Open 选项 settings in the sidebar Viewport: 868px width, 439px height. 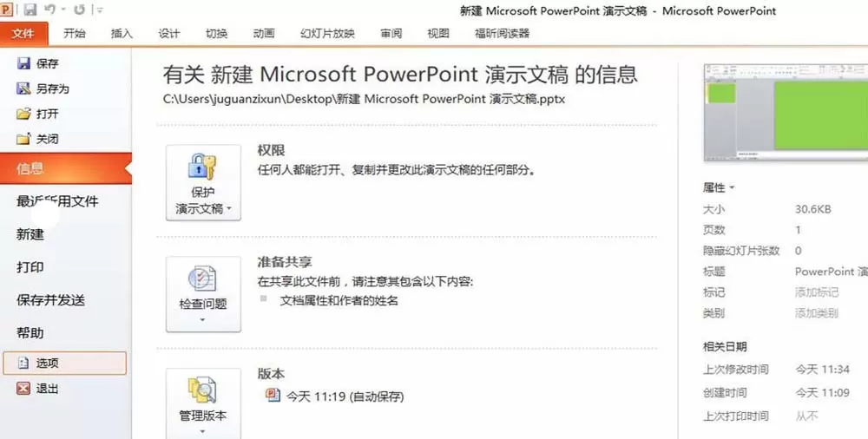coord(65,364)
